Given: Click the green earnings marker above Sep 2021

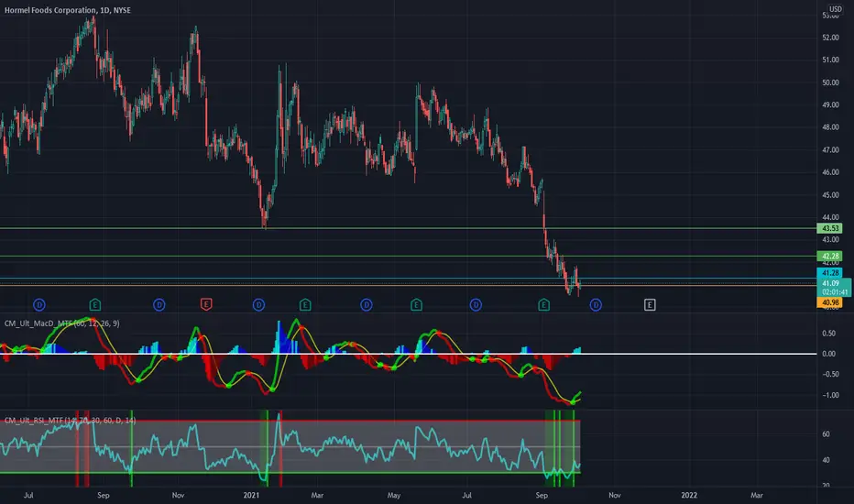Looking at the screenshot, I should coord(543,305).
